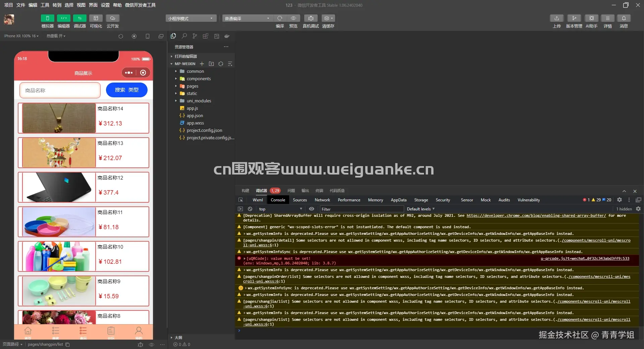
Task: Click the 搜索 类型 button
Action: click(127, 90)
